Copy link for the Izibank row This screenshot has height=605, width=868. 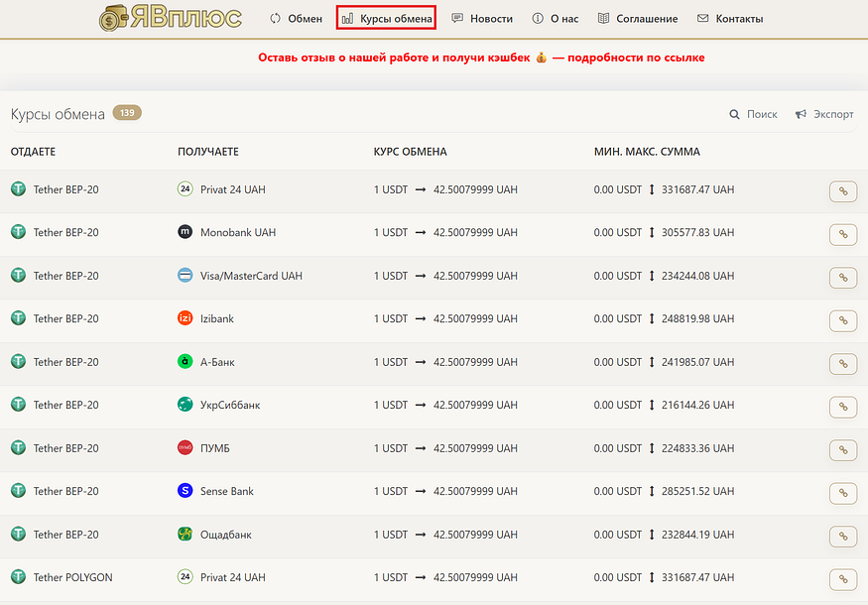[x=843, y=321]
